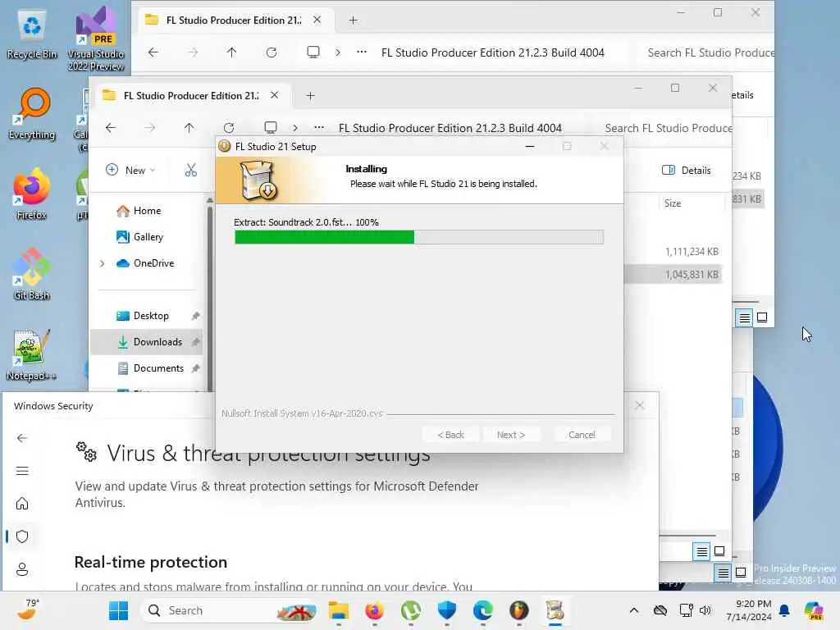Select FL Studio installer icon on taskbar
The image size is (840, 630).
[555, 610]
